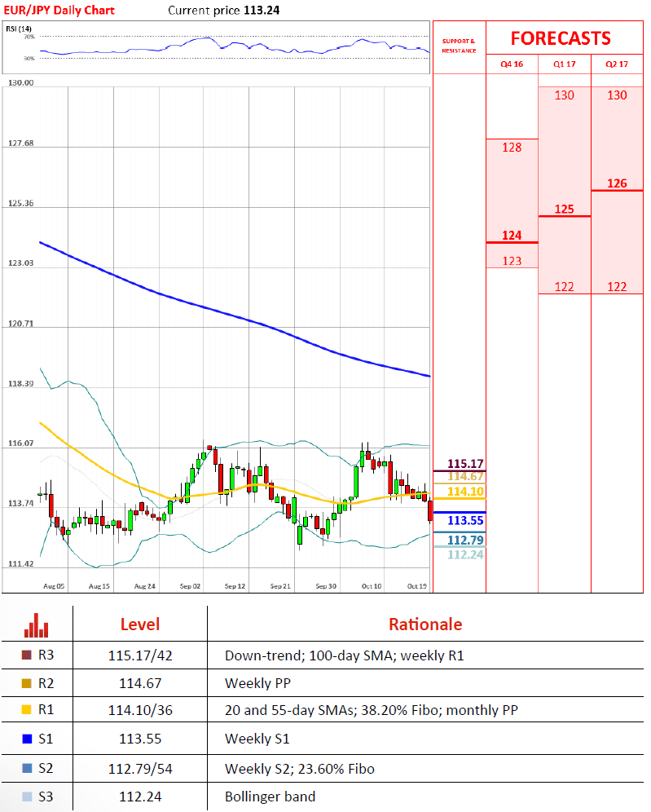Click the Rationale column header

[425, 624]
